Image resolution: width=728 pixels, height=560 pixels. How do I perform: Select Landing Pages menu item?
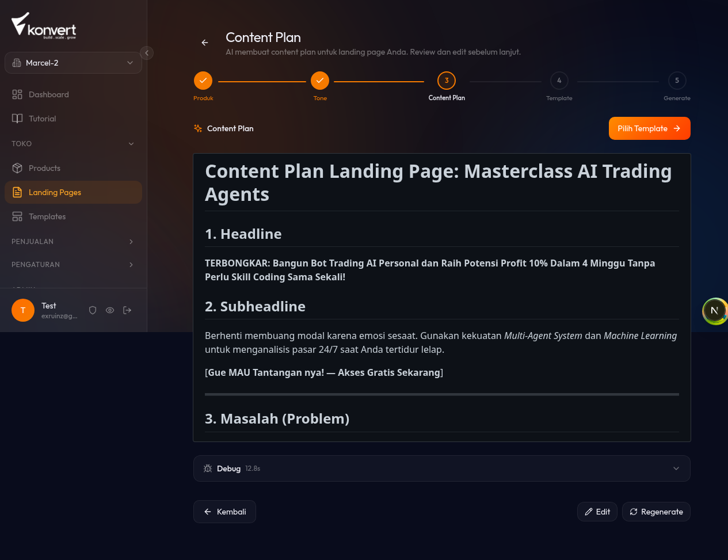point(73,192)
